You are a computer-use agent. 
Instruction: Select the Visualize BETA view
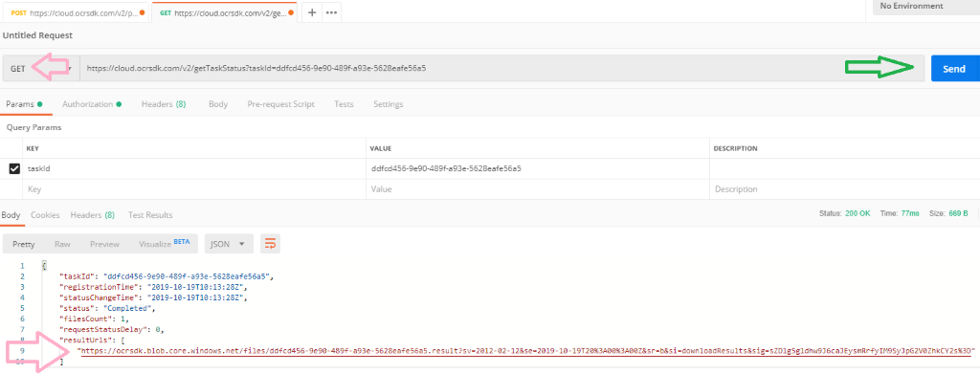tap(165, 244)
